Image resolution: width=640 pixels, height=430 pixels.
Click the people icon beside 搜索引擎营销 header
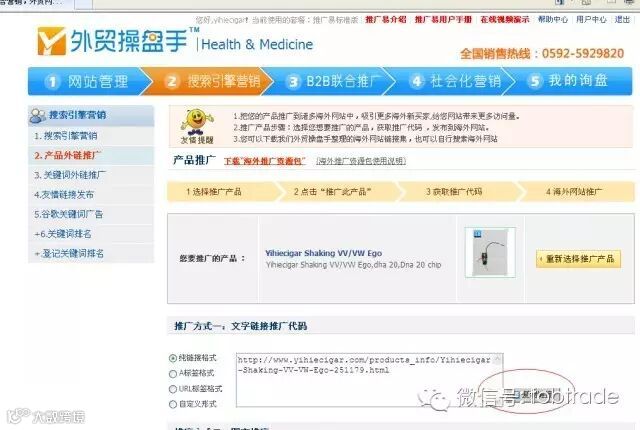click(x=38, y=116)
